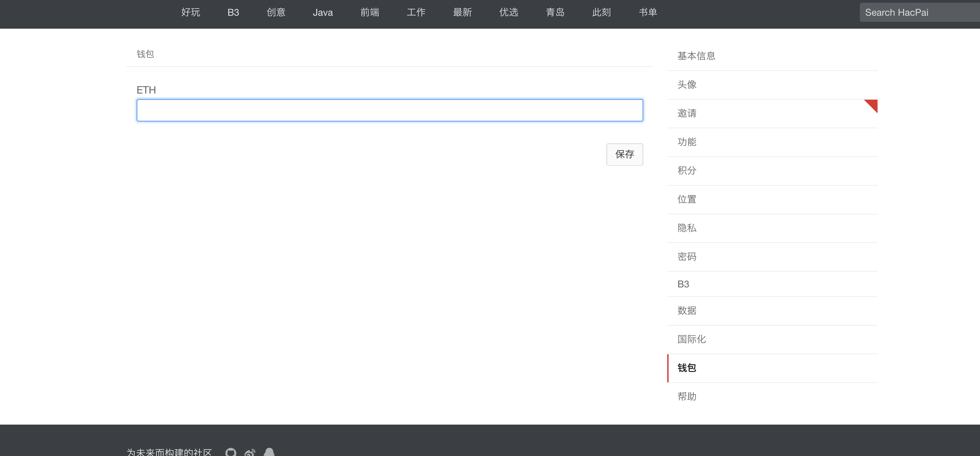Open 青岛 in top navigation

click(555, 13)
